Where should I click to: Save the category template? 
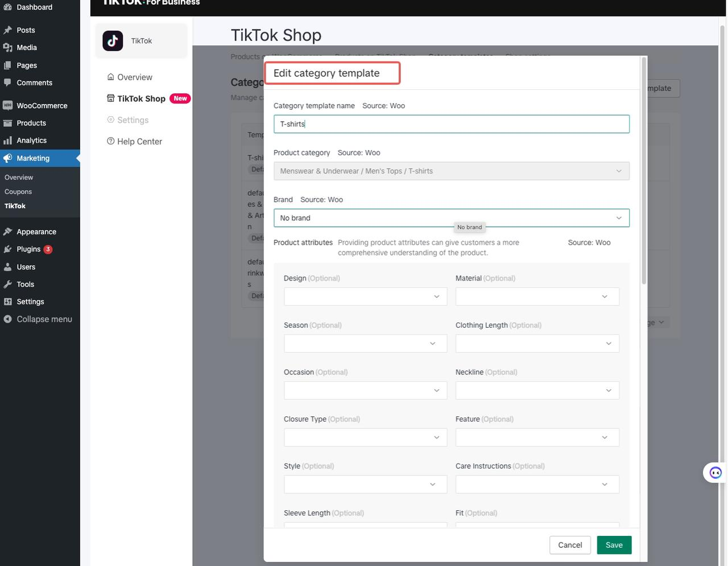(614, 545)
